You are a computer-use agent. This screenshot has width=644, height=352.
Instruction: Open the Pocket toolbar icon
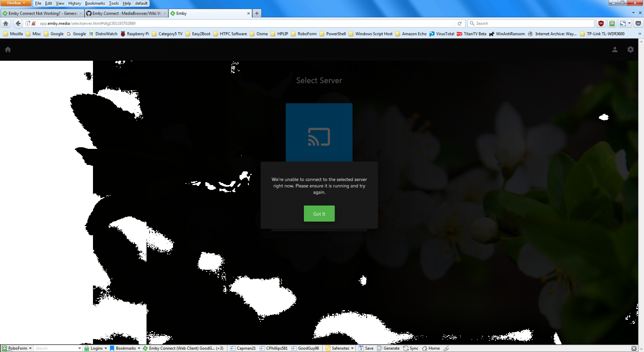[x=638, y=23]
